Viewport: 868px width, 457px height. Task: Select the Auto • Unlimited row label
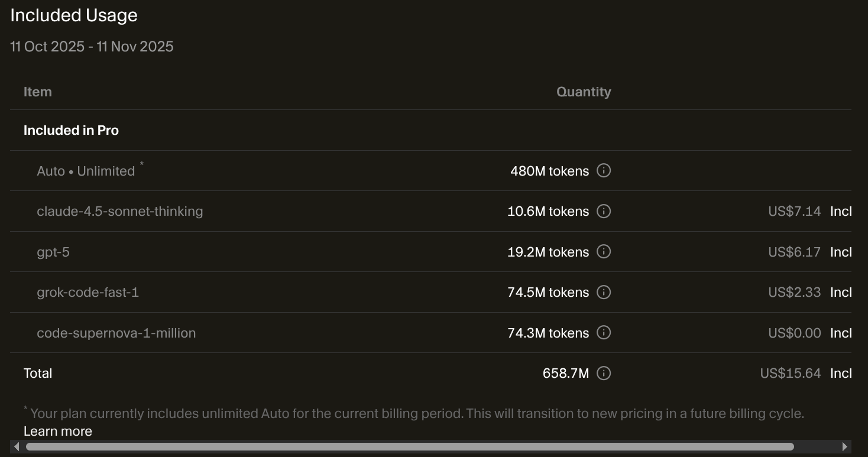click(x=86, y=171)
